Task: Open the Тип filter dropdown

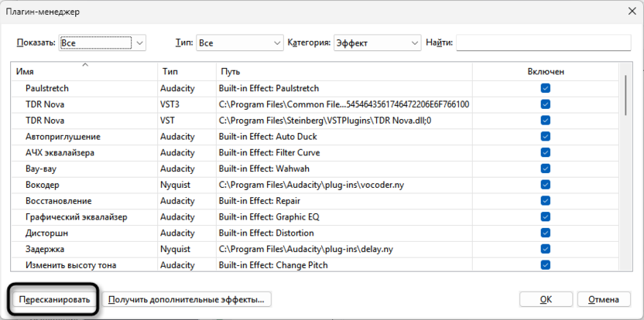Action: [x=239, y=43]
